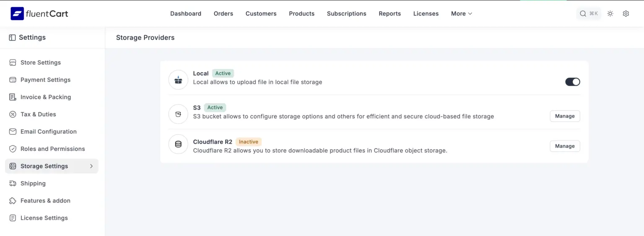Open Subscriptions from the top menu
This screenshot has height=236, width=644.
pyautogui.click(x=347, y=13)
